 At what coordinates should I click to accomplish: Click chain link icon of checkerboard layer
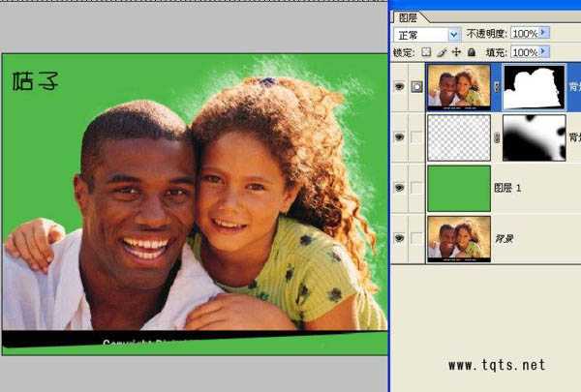click(497, 137)
